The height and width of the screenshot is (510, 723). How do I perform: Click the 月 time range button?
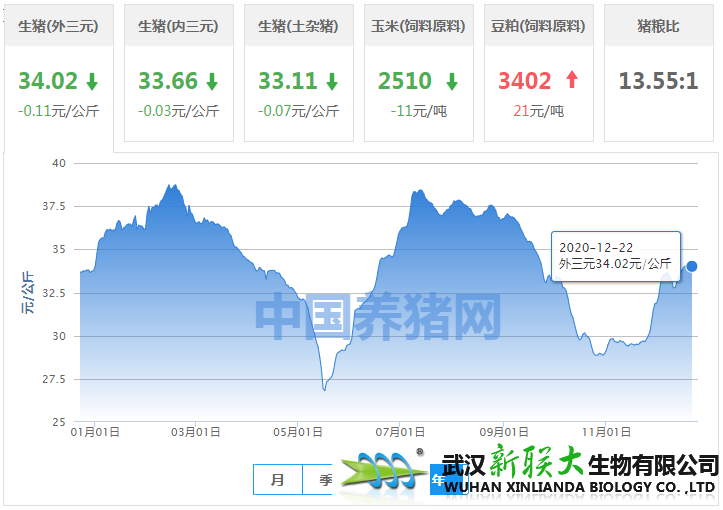[278, 480]
